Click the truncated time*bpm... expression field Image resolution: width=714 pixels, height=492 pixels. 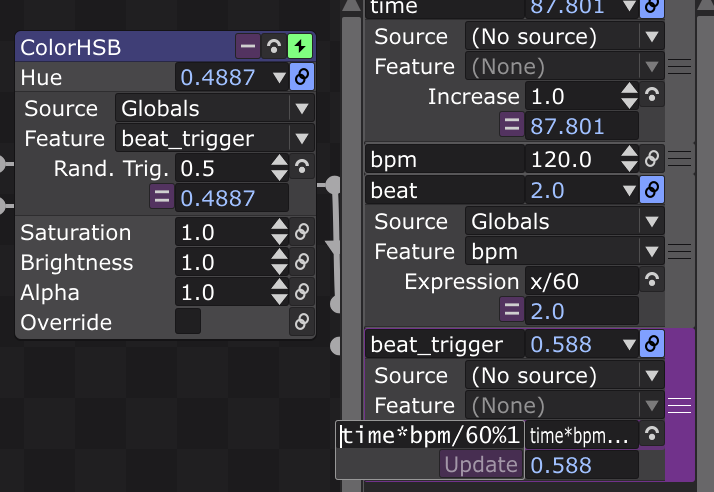[x=581, y=436]
